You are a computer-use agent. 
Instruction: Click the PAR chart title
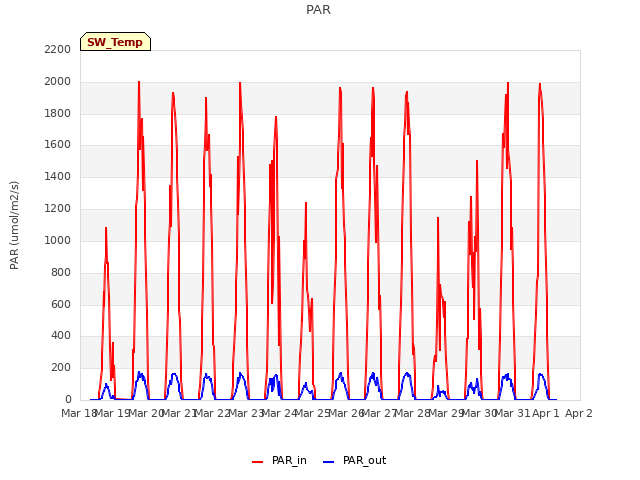coord(318,10)
